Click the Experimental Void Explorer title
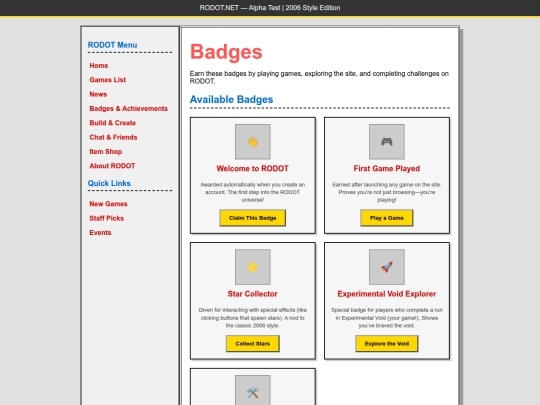Viewport: 540px width, 405px height. coord(386,294)
